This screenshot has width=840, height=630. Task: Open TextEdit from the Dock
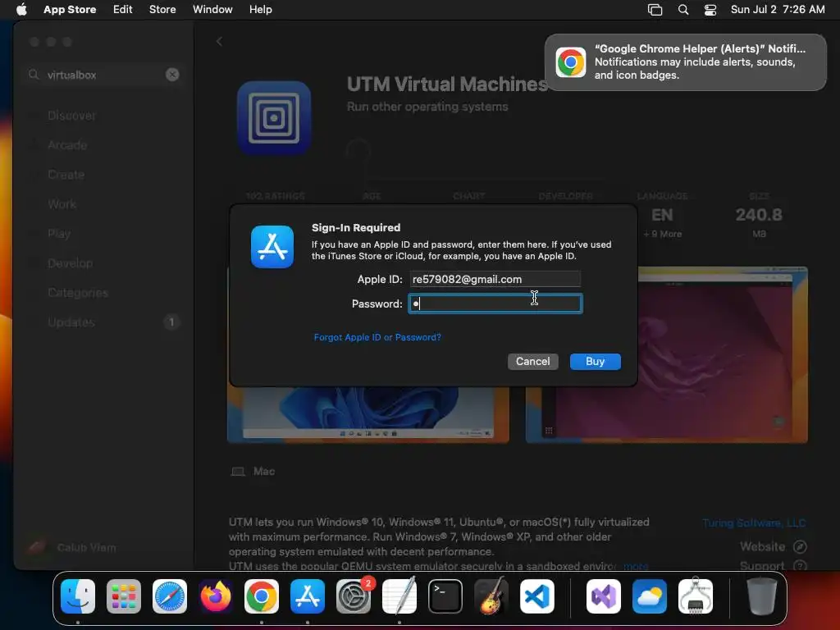coord(399,596)
